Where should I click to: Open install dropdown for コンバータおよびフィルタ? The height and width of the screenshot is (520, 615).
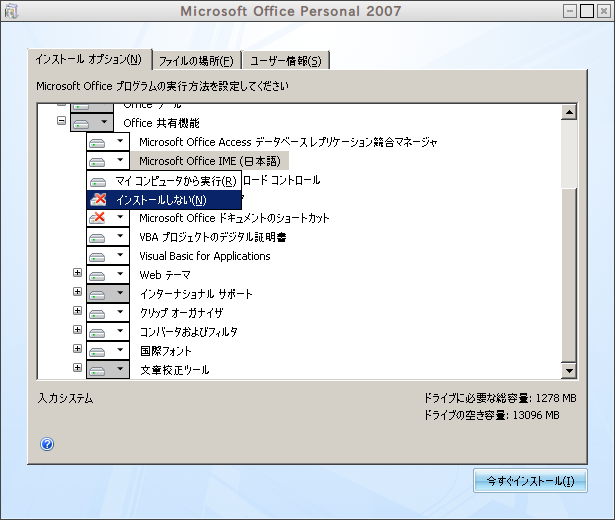(108, 332)
